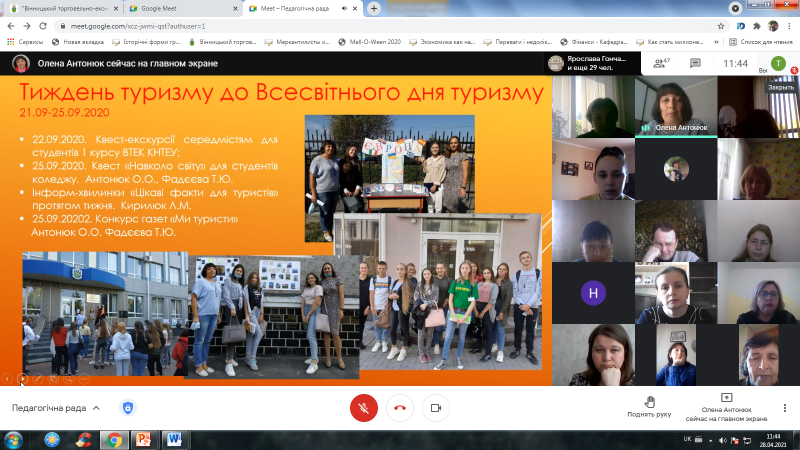Image resolution: width=800 pixels, height=450 pixels.
Task: Open the meeting chat icon
Action: (695, 63)
